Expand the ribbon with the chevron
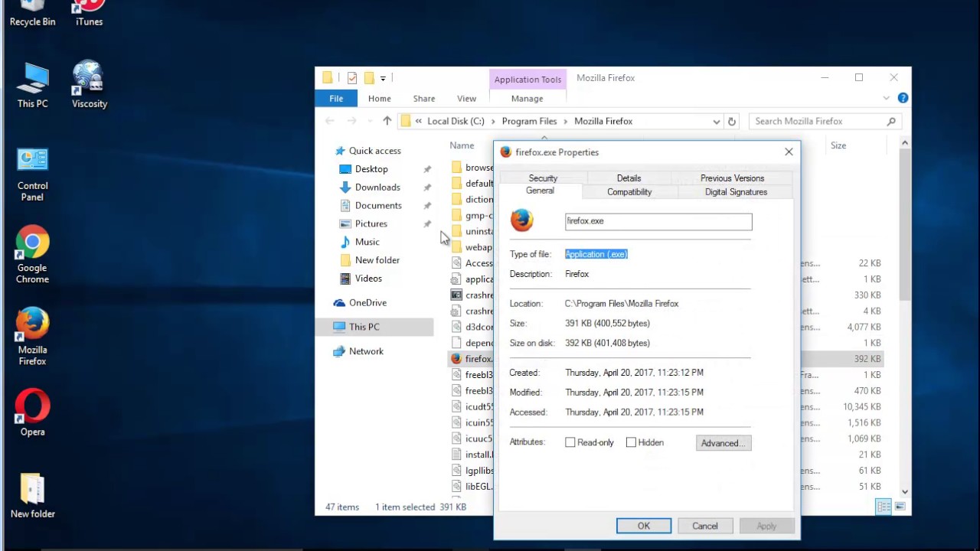980x551 pixels. [x=887, y=98]
